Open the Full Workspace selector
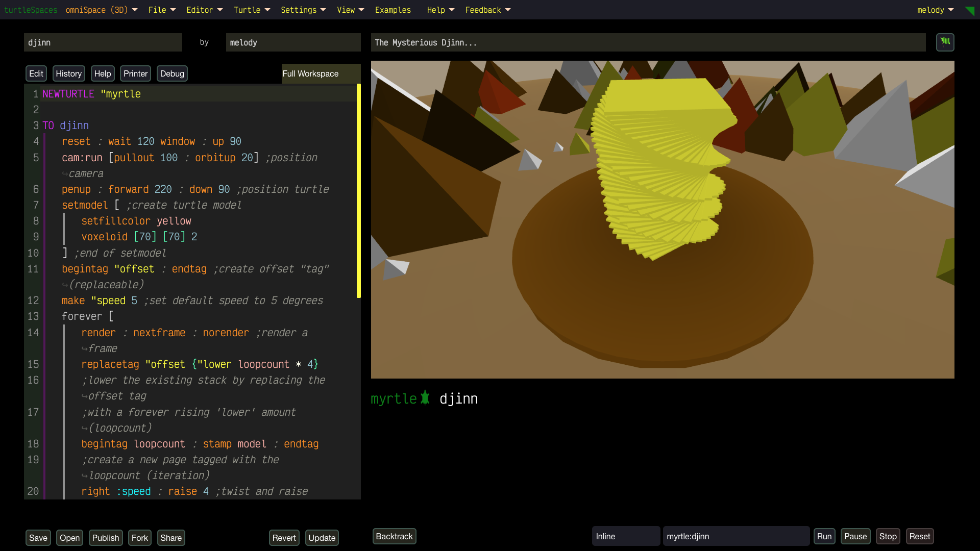This screenshot has height=551, width=980. pyautogui.click(x=320, y=73)
